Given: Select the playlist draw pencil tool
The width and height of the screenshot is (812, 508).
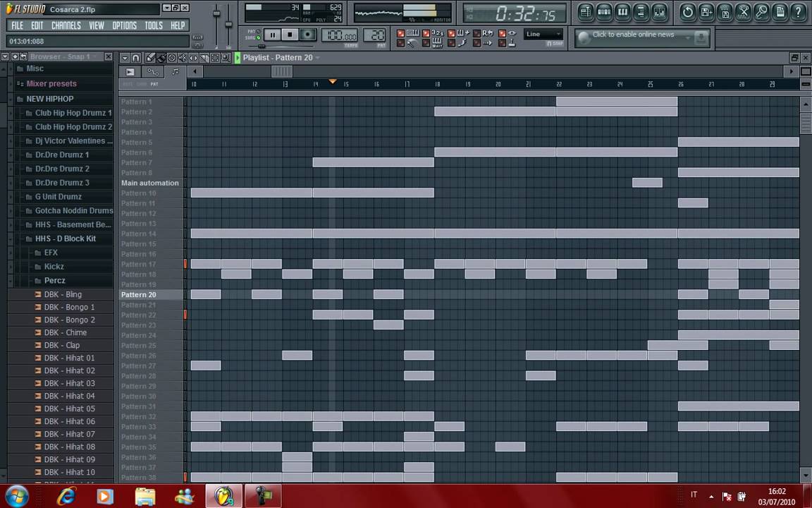Looking at the screenshot, I should click(150, 58).
